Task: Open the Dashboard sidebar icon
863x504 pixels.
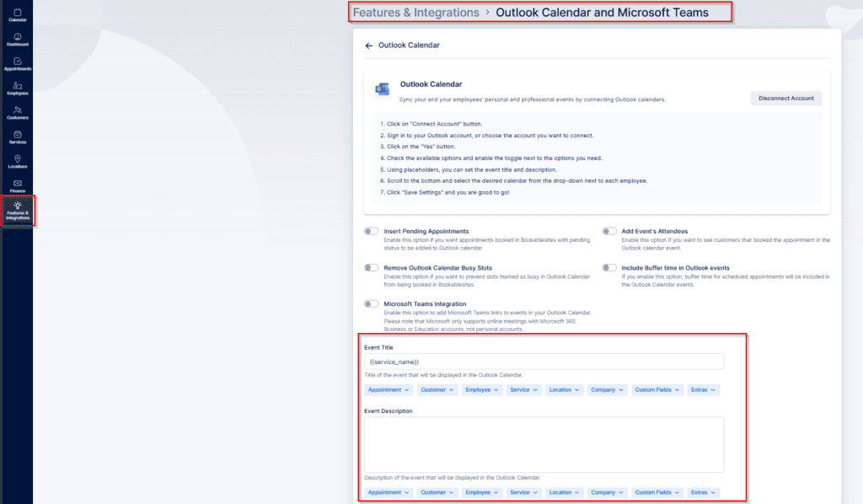Action: [x=17, y=39]
